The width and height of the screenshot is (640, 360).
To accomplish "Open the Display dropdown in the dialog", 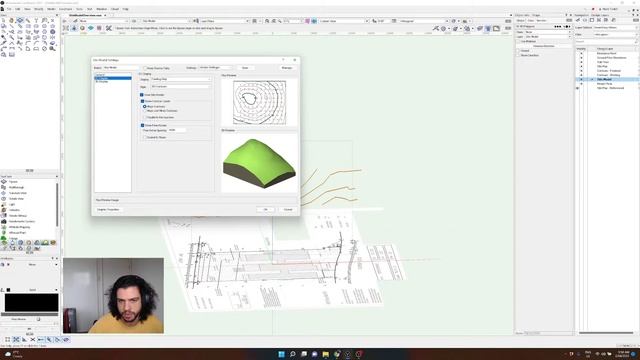I will [181, 79].
